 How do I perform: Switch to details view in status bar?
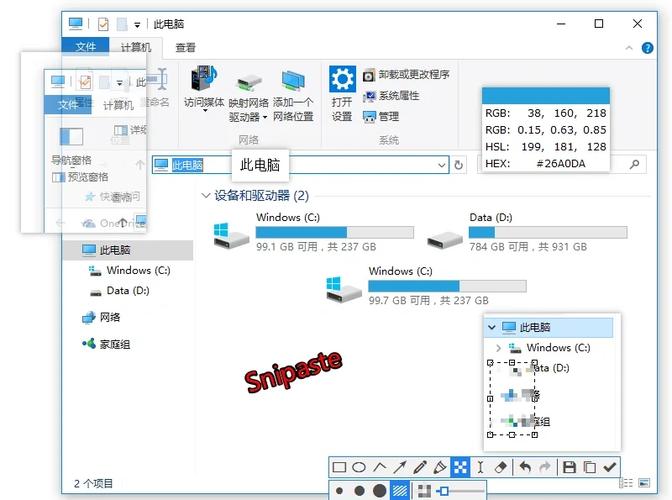click(x=626, y=483)
